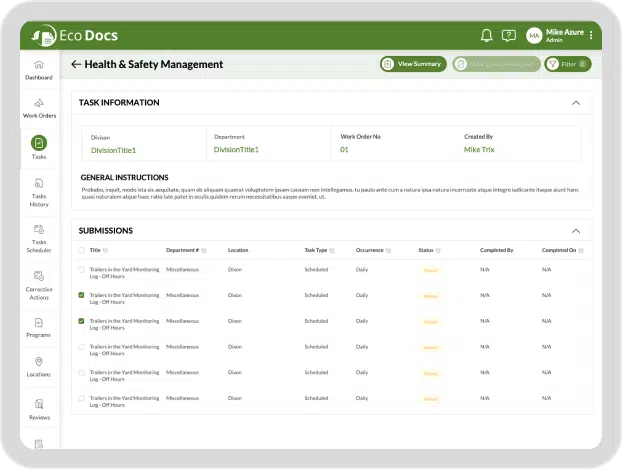Collapse the Task Information section
Image resolution: width=622 pixels, height=469 pixels.
point(575,102)
